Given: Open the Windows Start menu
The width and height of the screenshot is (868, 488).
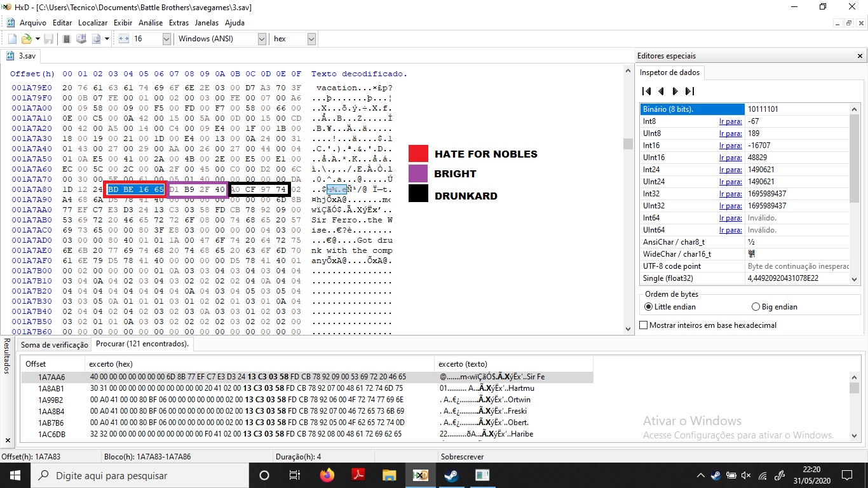Looking at the screenshot, I should pos(15,475).
